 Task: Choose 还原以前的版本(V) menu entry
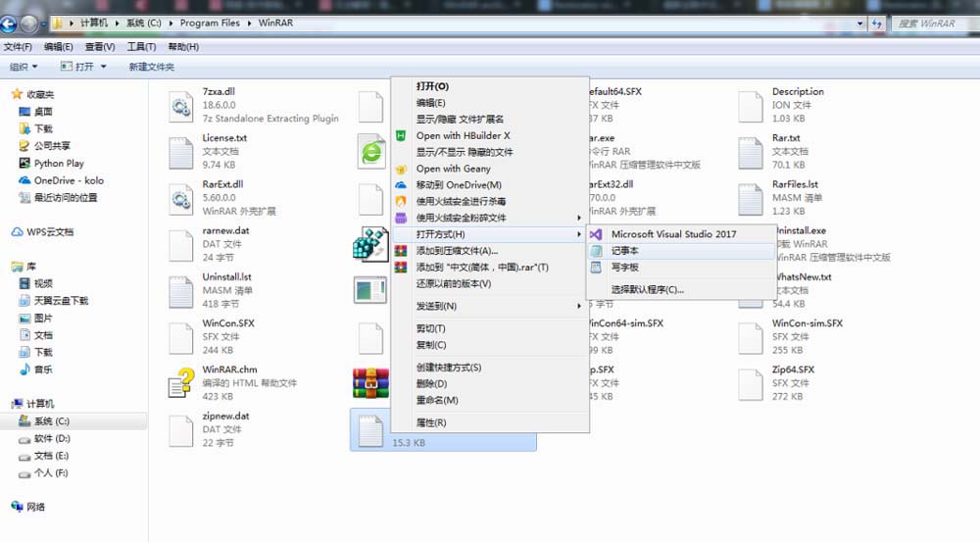(491, 283)
